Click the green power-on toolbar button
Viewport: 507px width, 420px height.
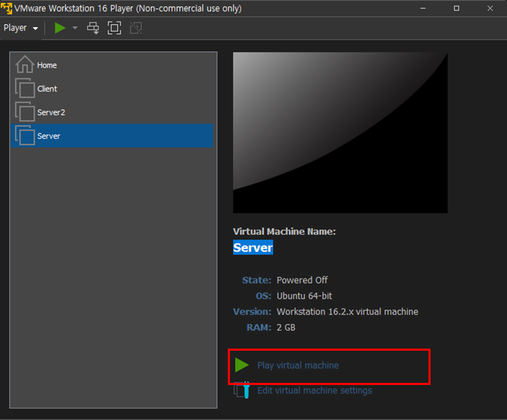[60, 28]
